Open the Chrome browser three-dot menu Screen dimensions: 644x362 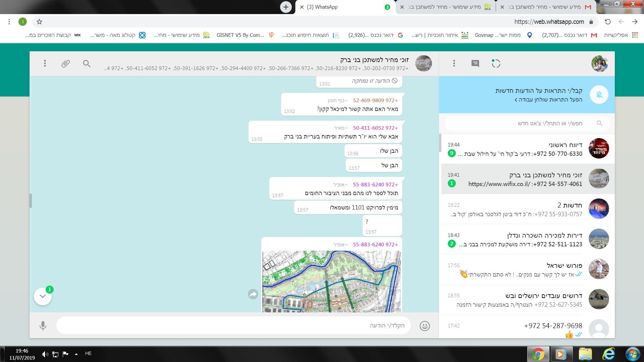9,22
